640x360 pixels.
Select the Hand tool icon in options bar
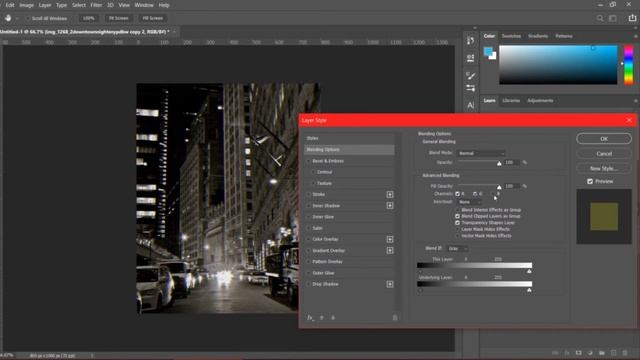(x=8, y=18)
